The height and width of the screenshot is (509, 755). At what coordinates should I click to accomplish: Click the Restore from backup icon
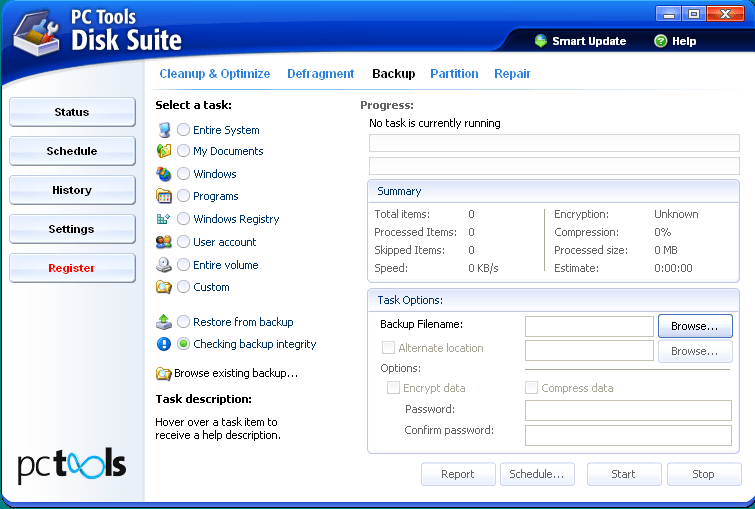164,322
